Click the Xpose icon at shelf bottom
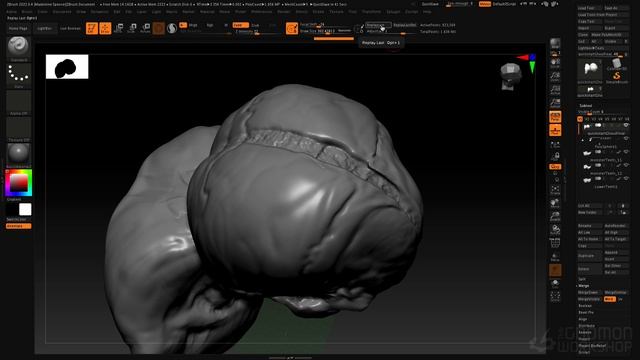640x360 pixels. 555,297
